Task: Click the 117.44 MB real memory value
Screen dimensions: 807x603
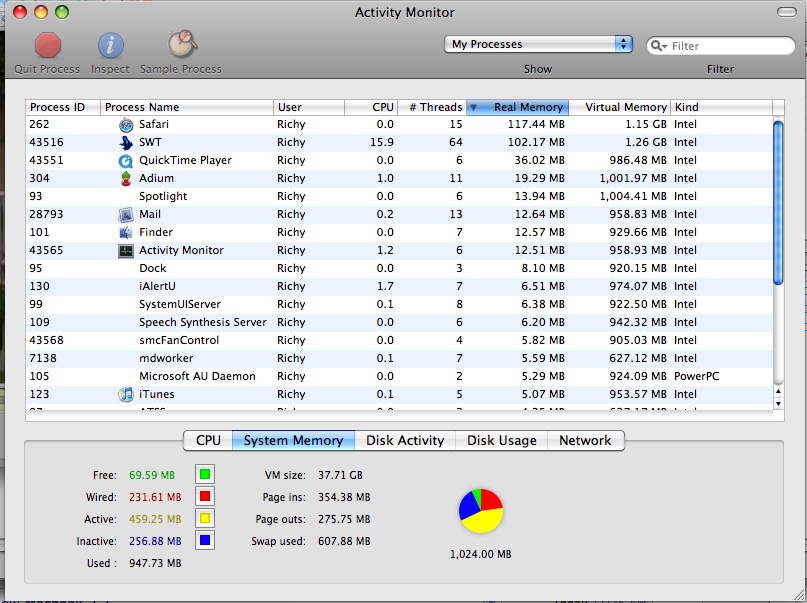Action: tap(536, 125)
